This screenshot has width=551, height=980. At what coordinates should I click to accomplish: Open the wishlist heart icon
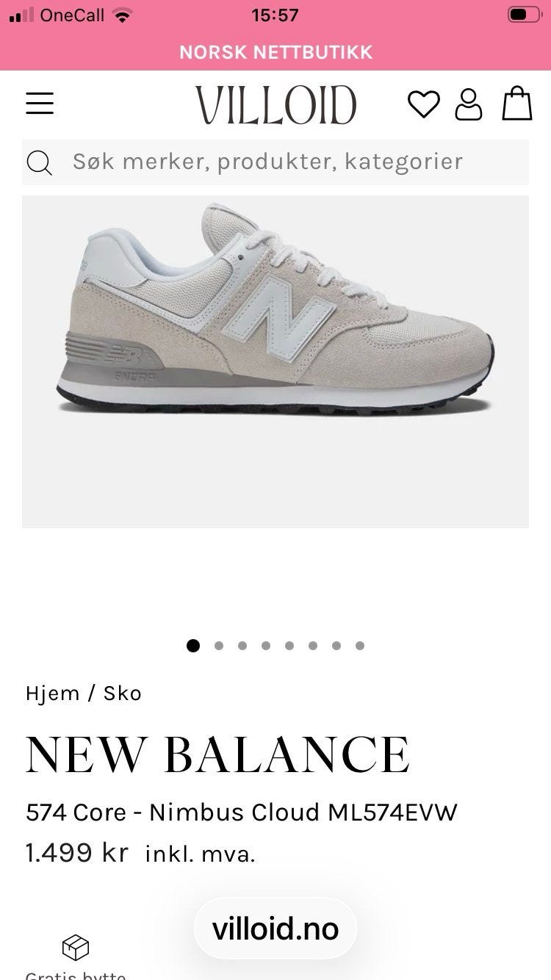tap(423, 104)
